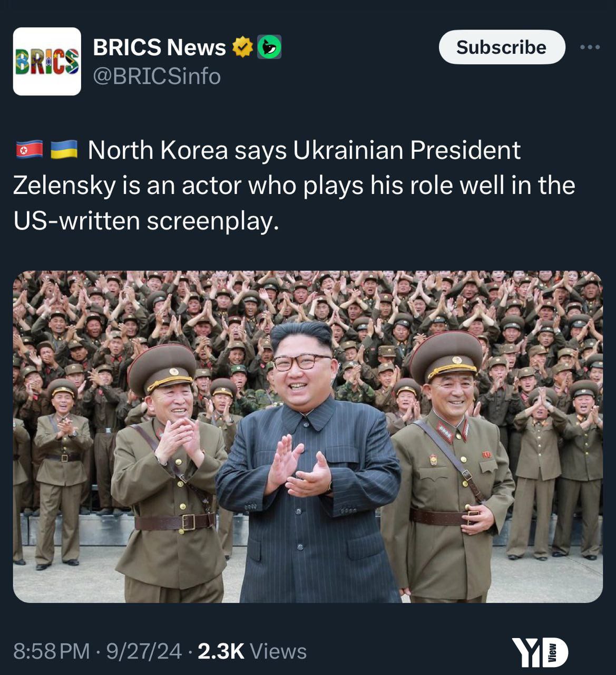Viewport: 616px width, 675px height.
Task: Click the green affiliate badge icon
Action: tap(269, 47)
